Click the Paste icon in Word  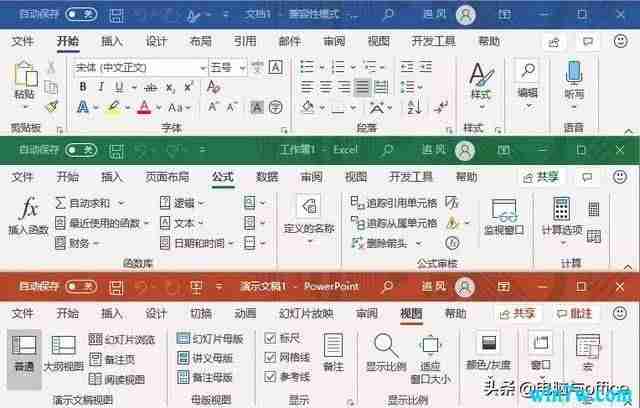(25, 75)
